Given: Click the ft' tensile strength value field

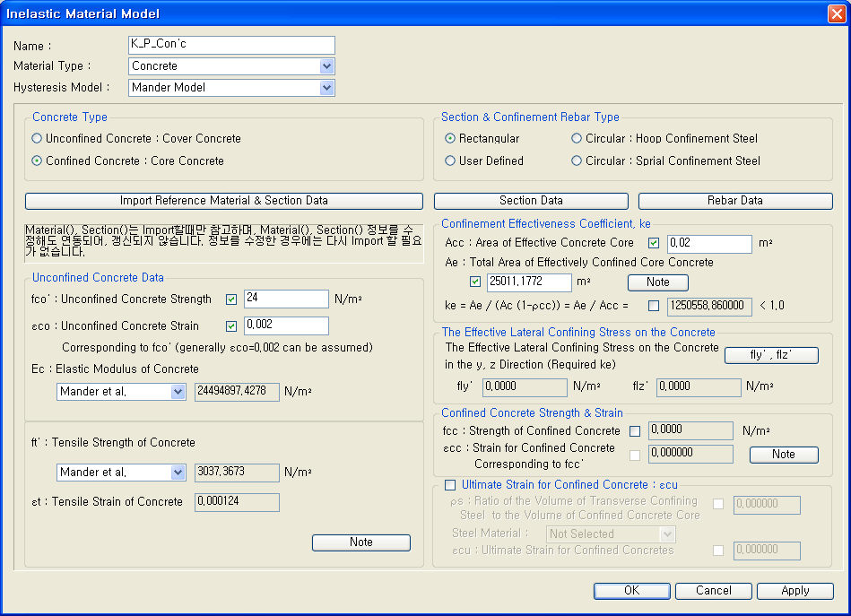Looking at the screenshot, I should click(237, 473).
